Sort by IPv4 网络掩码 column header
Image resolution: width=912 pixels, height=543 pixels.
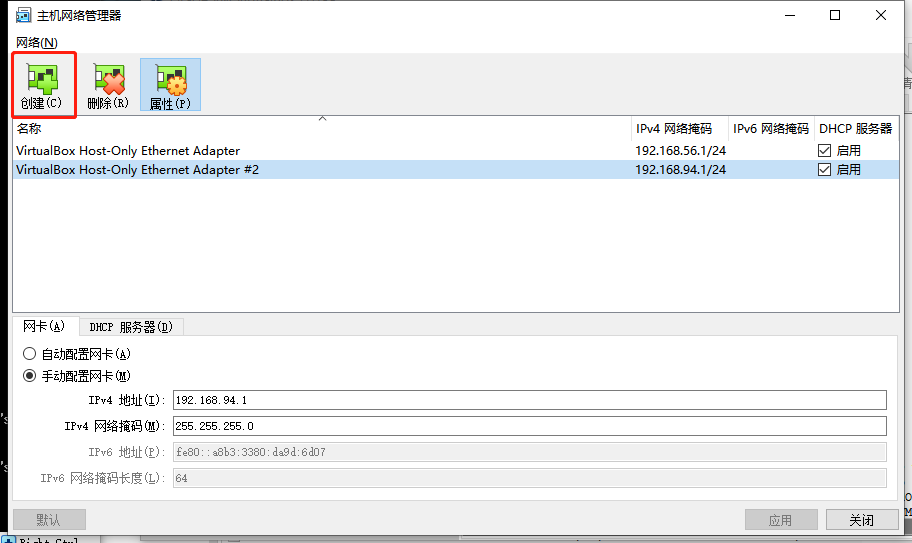pyautogui.click(x=674, y=129)
